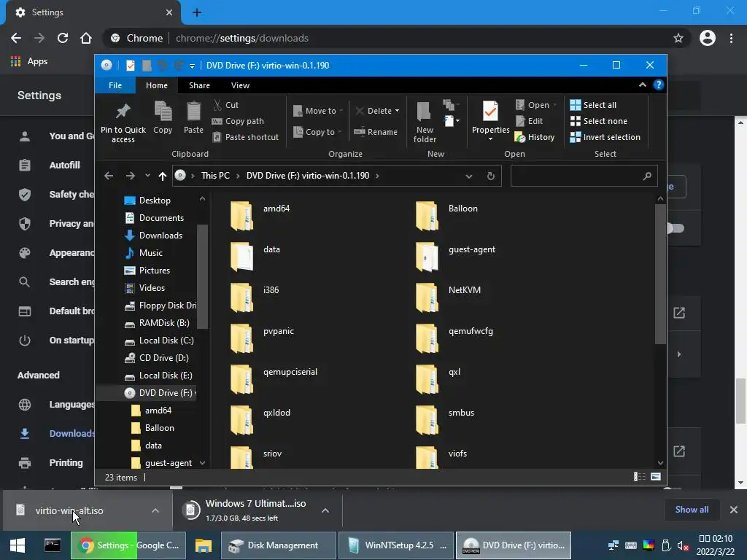The width and height of the screenshot is (747, 560).
Task: Open WinNTSetup 4.2.5 taskbar button
Action: [396, 545]
